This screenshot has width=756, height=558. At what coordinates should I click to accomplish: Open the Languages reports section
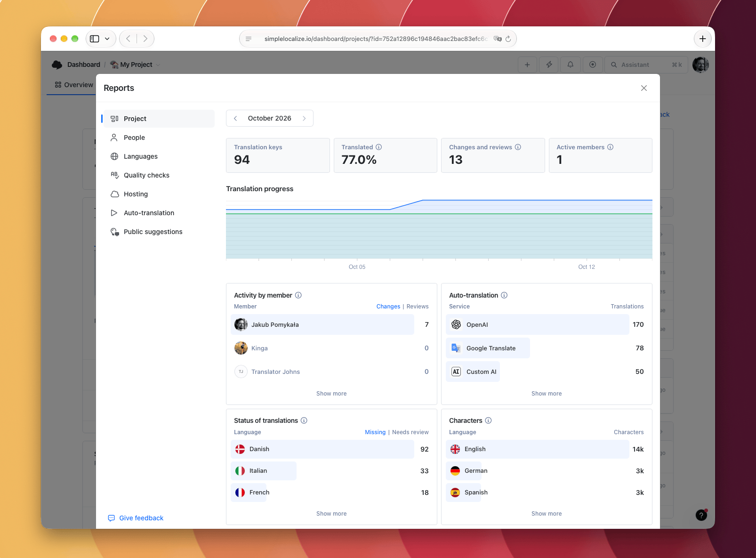click(x=159, y=156)
